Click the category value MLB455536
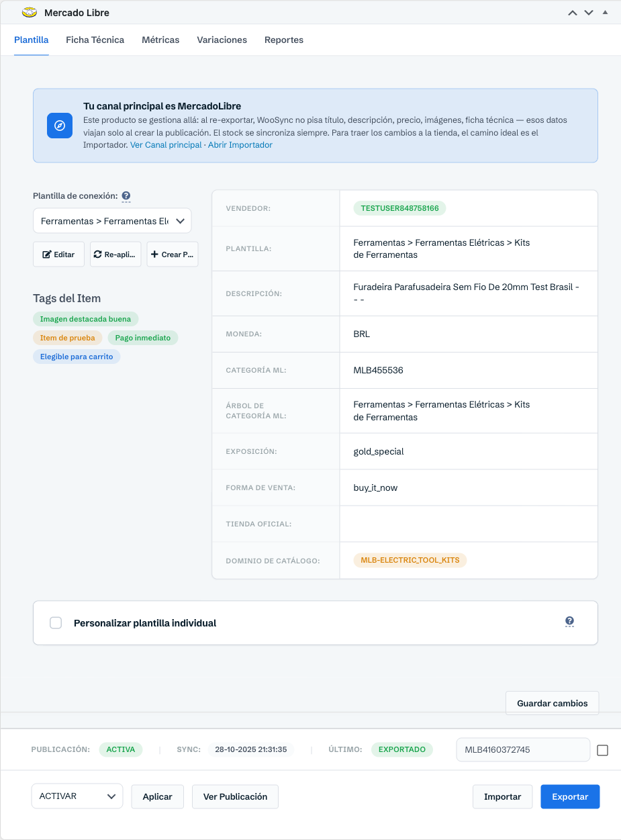This screenshot has height=840, width=621. click(378, 370)
